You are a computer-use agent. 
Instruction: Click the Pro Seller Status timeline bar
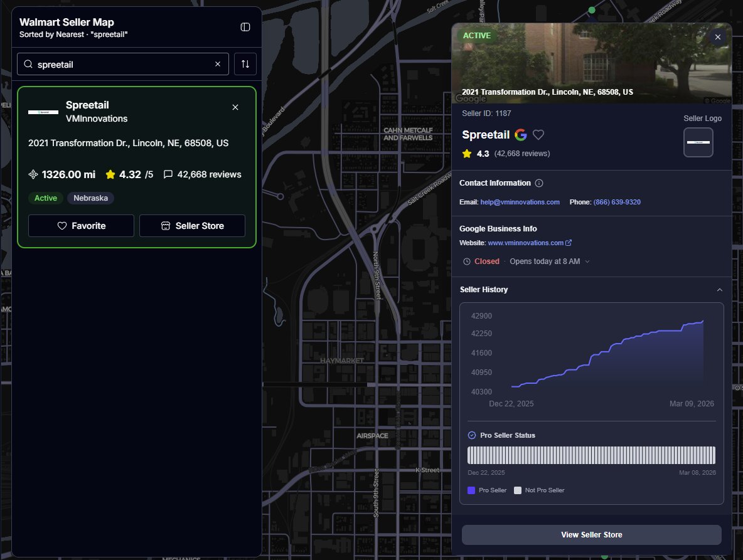591,455
